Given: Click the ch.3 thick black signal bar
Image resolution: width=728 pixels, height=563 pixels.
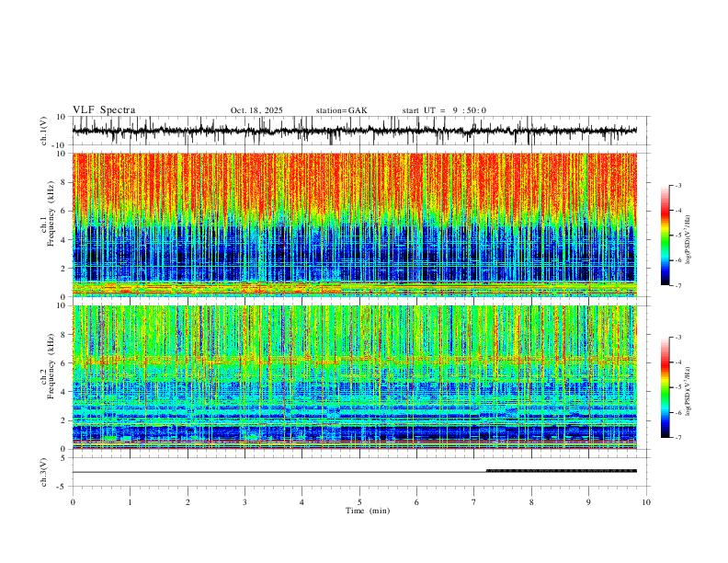Looking at the screenshot, I should [562, 471].
